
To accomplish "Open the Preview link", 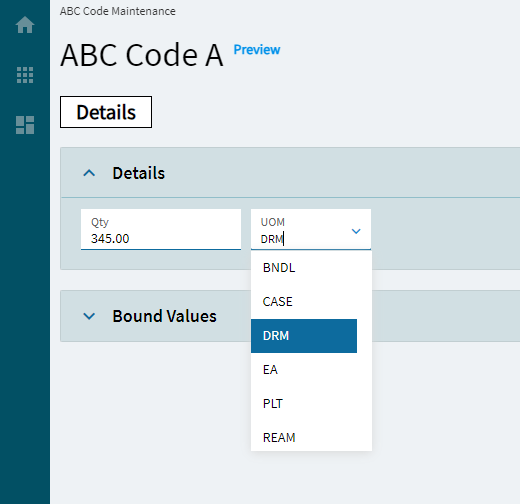I will point(257,50).
